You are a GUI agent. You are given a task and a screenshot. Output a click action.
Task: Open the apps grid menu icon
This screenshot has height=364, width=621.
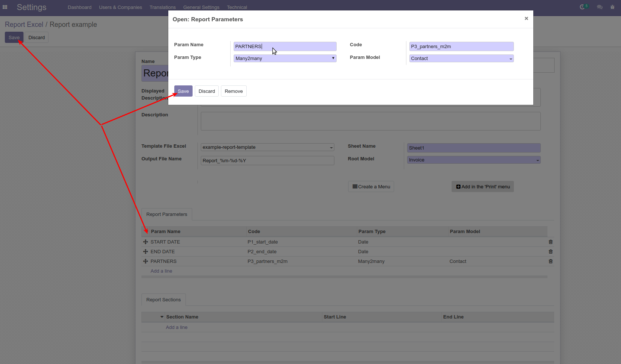tap(5, 7)
